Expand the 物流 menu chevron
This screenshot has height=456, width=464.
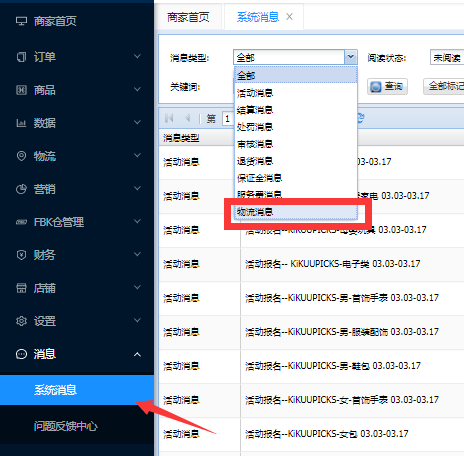click(137, 155)
